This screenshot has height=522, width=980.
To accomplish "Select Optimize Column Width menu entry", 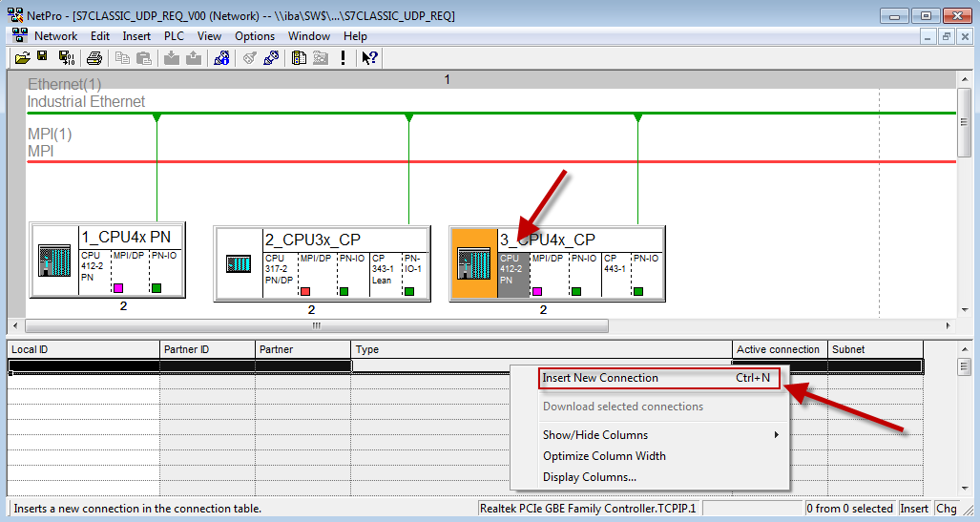I will pos(604,456).
